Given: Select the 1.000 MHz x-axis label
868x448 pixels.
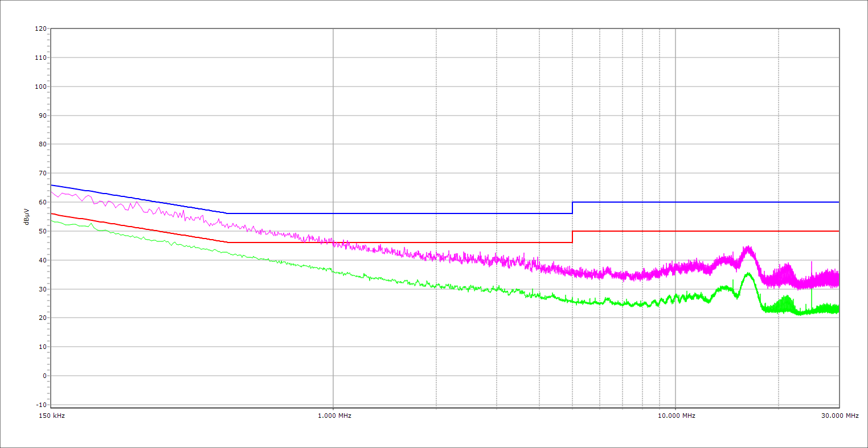Looking at the screenshot, I should (334, 416).
